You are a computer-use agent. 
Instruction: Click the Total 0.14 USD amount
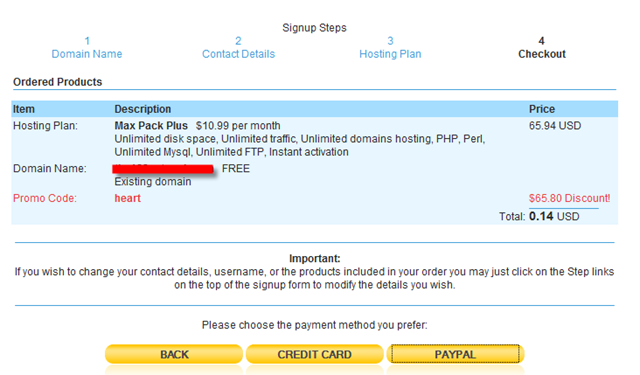[554, 216]
